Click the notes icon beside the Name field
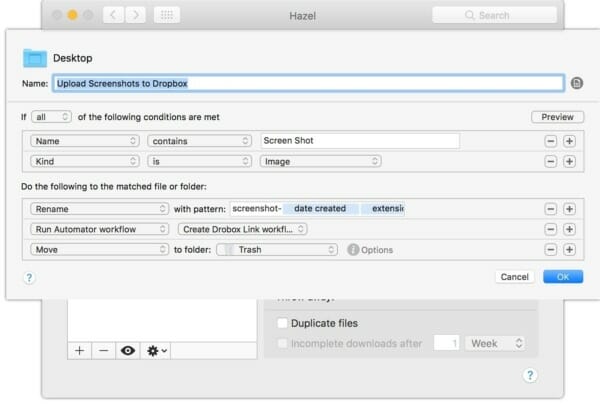Screen dimensions: 600x404 tap(577, 83)
